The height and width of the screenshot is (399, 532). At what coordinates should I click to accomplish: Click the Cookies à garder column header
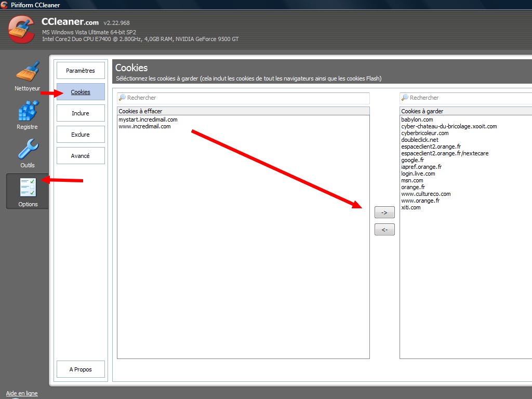(x=466, y=111)
